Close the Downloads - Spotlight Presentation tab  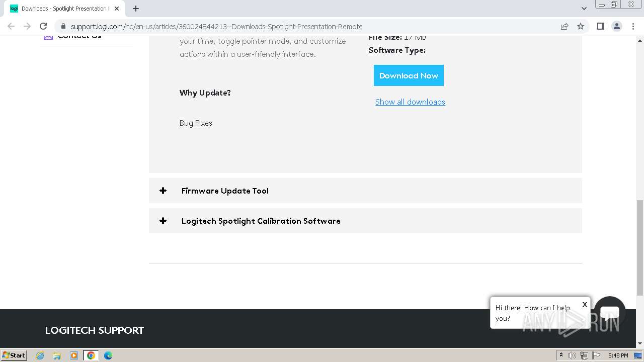coord(117,9)
